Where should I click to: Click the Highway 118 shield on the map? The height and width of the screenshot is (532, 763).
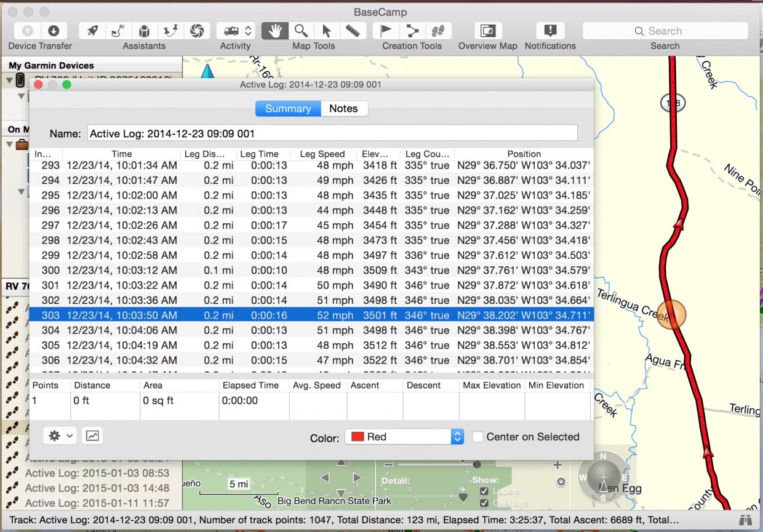coord(673,103)
